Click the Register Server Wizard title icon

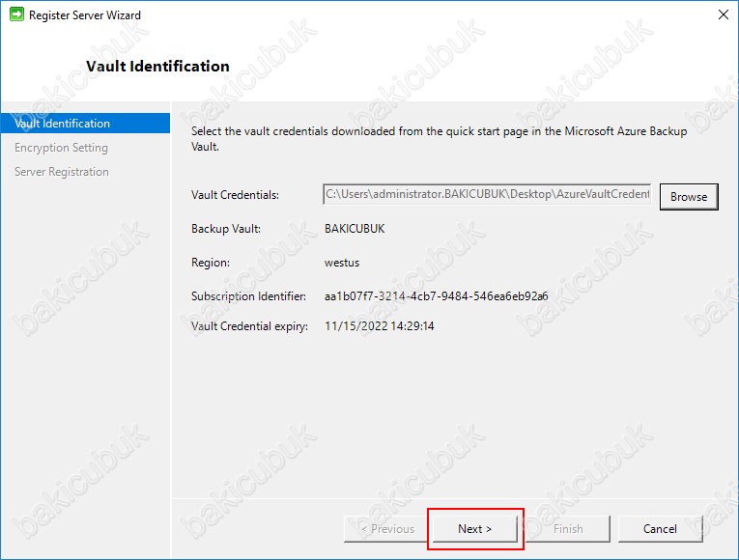point(16,14)
